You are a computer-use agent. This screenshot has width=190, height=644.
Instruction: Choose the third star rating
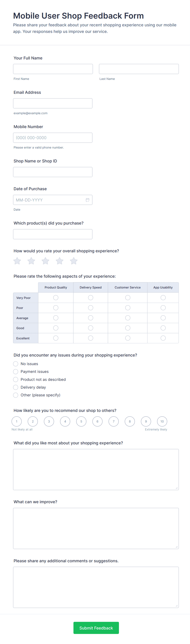pos(45,261)
